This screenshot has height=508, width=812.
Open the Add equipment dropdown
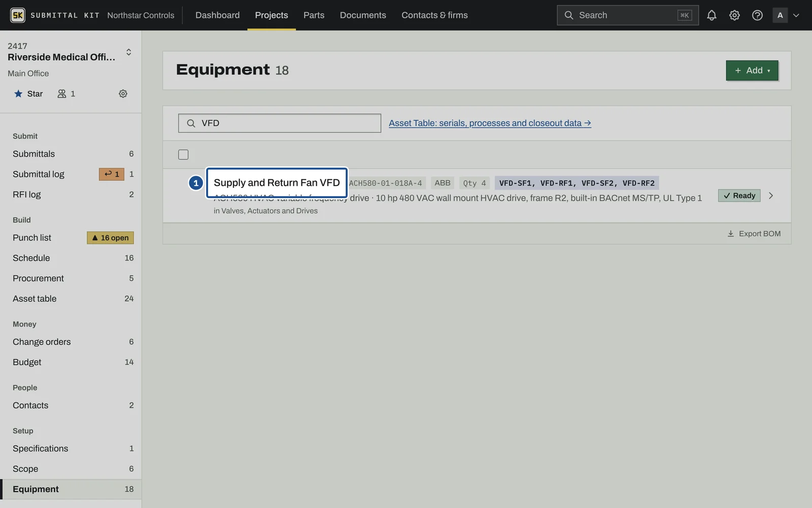(752, 71)
